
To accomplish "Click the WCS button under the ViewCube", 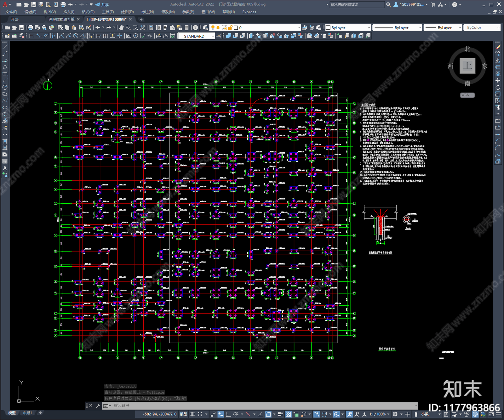I will tap(467, 95).
